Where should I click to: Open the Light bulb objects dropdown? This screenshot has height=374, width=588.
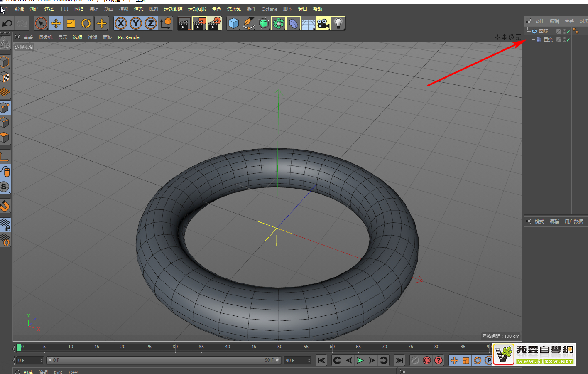(338, 23)
